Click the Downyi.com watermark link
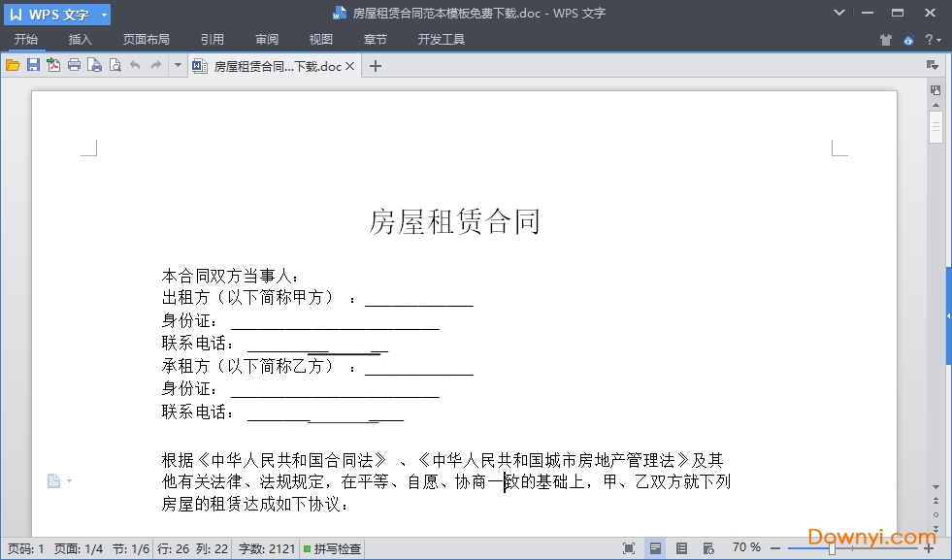The image size is (952, 560). point(871,536)
